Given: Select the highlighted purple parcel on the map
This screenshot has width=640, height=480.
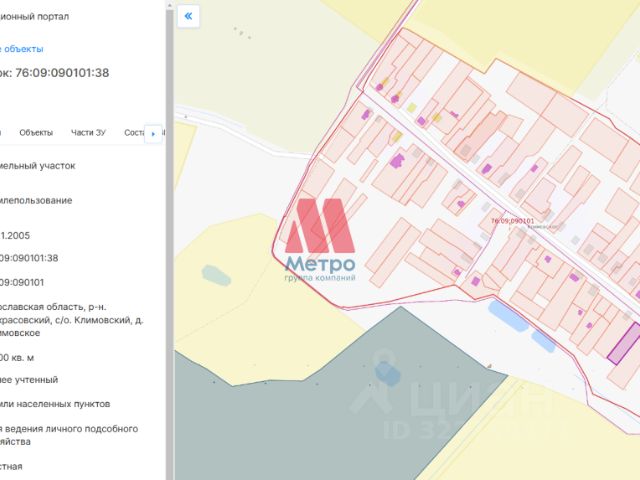Looking at the screenshot, I should pos(624,343).
